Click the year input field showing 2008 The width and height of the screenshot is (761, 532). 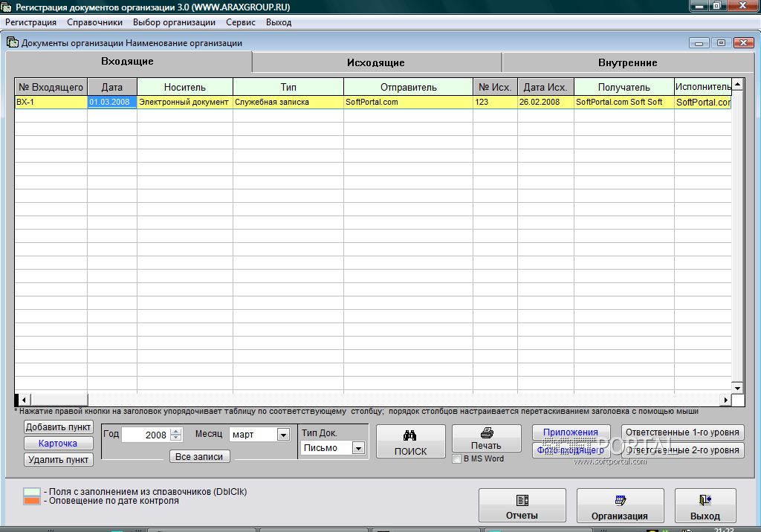point(145,435)
